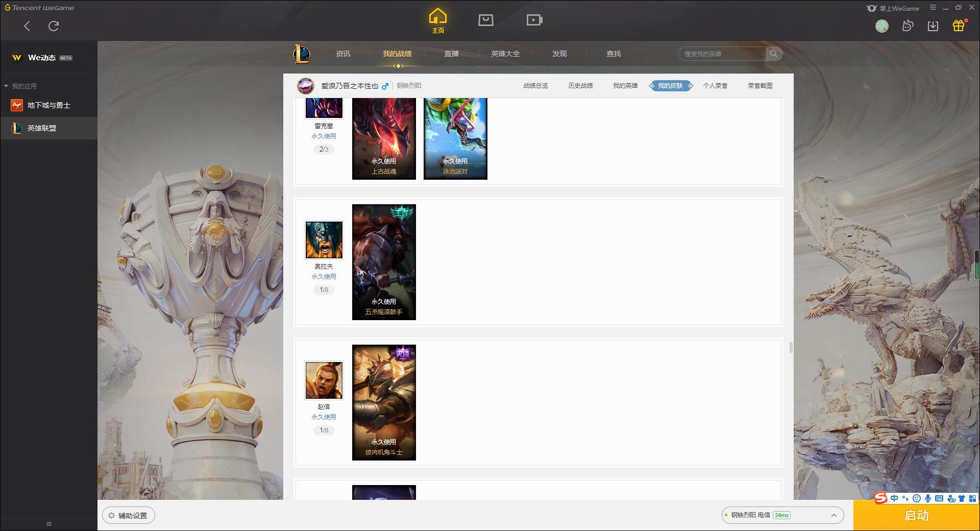Collapse the 我的应用 section
Screen dimensions: 980x531
[20, 86]
